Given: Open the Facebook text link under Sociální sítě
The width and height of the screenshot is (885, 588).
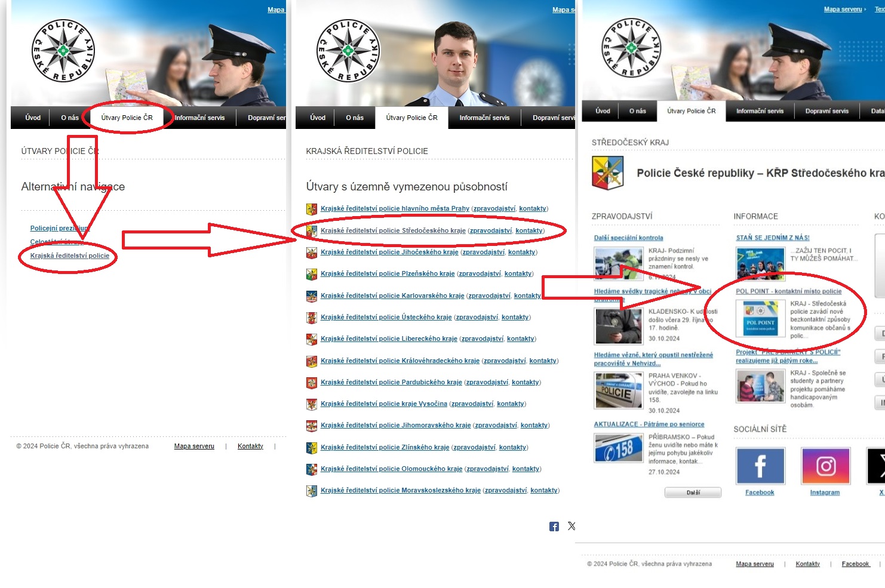Looking at the screenshot, I should (x=760, y=492).
